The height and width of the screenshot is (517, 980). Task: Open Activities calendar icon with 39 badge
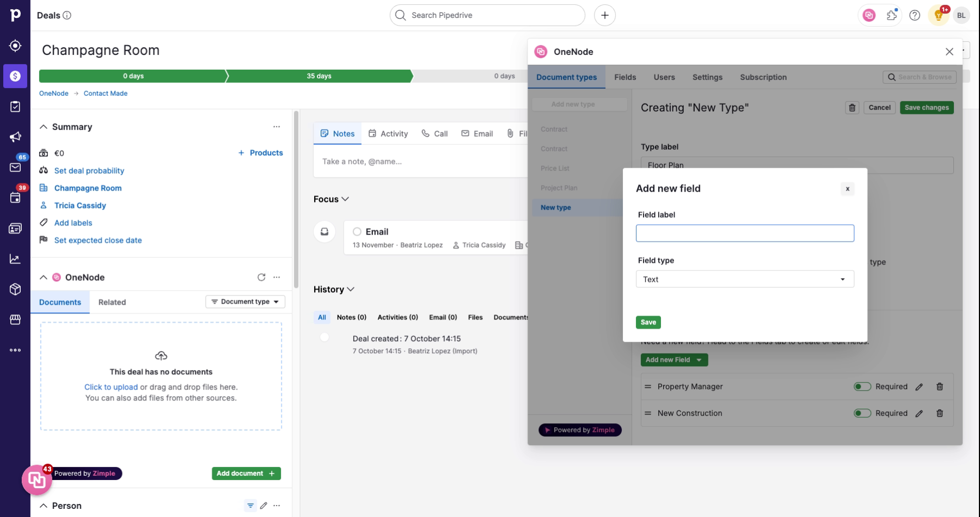click(15, 198)
